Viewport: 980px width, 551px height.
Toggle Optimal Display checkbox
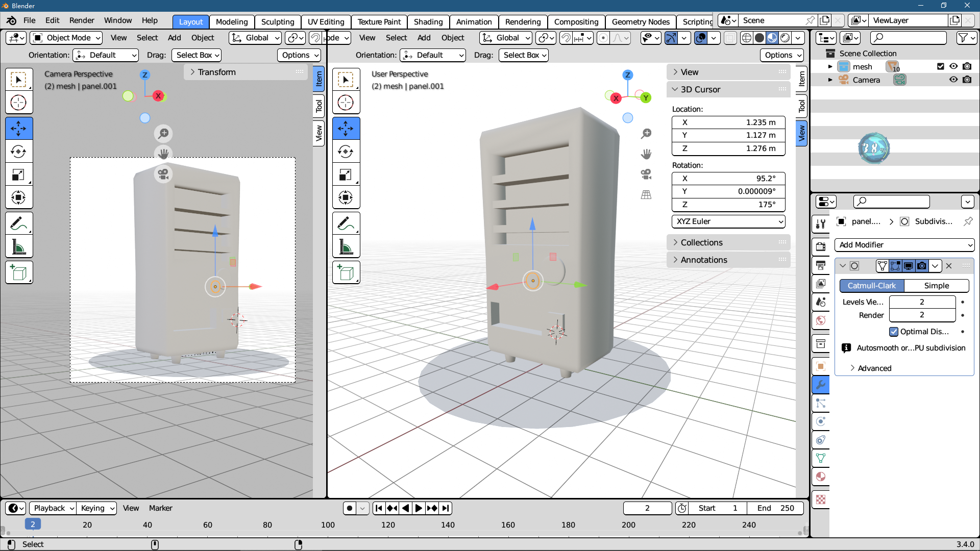click(894, 332)
